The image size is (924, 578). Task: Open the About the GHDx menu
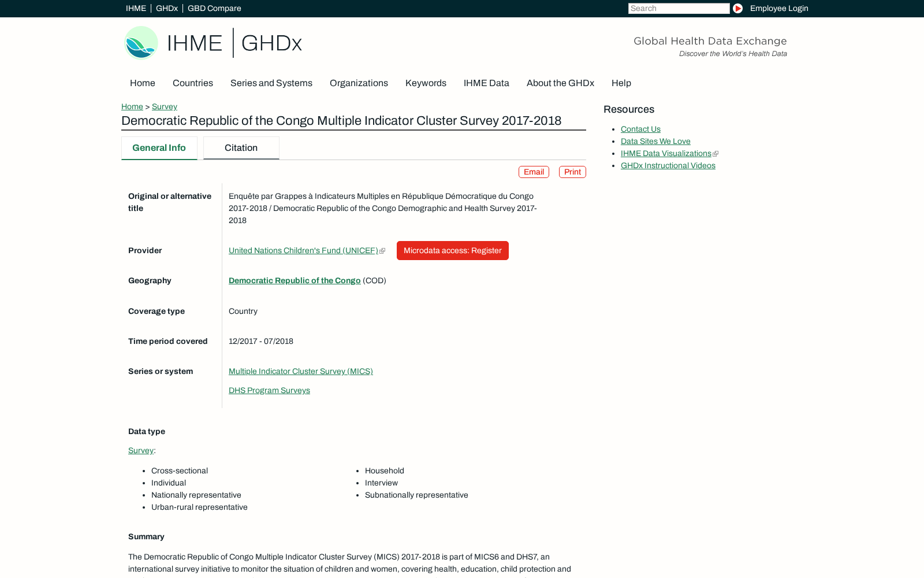point(560,83)
